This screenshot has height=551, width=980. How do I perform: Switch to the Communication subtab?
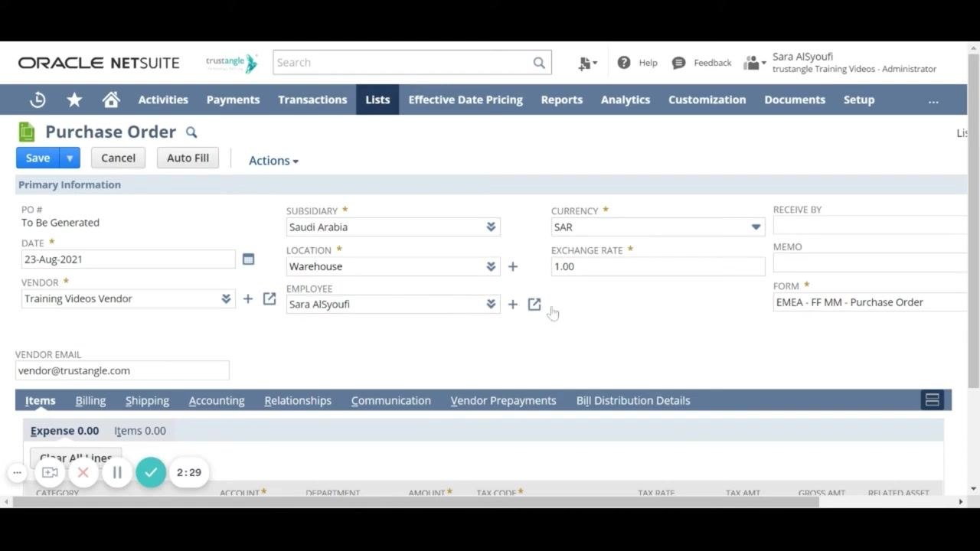pyautogui.click(x=391, y=401)
